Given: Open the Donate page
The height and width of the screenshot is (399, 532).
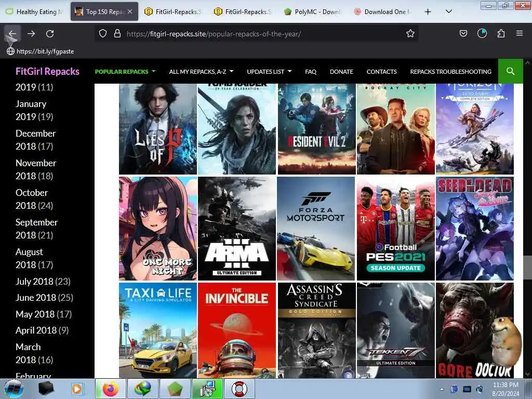Looking at the screenshot, I should coord(341,72).
